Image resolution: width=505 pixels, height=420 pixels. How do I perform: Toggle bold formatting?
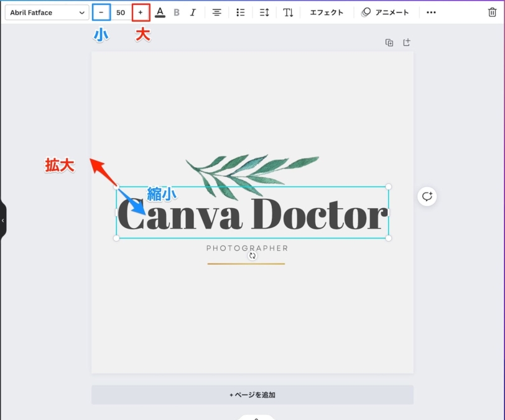tap(177, 12)
